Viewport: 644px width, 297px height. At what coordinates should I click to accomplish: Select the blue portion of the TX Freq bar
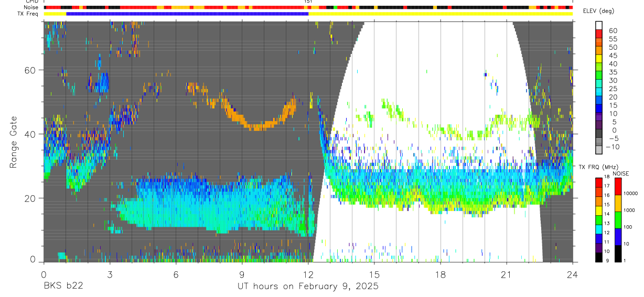[187, 14]
